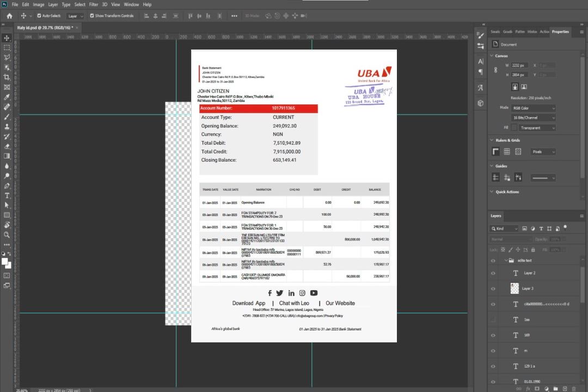Open the Pixels units dropdown
This screenshot has width=588, height=392.
543,152
